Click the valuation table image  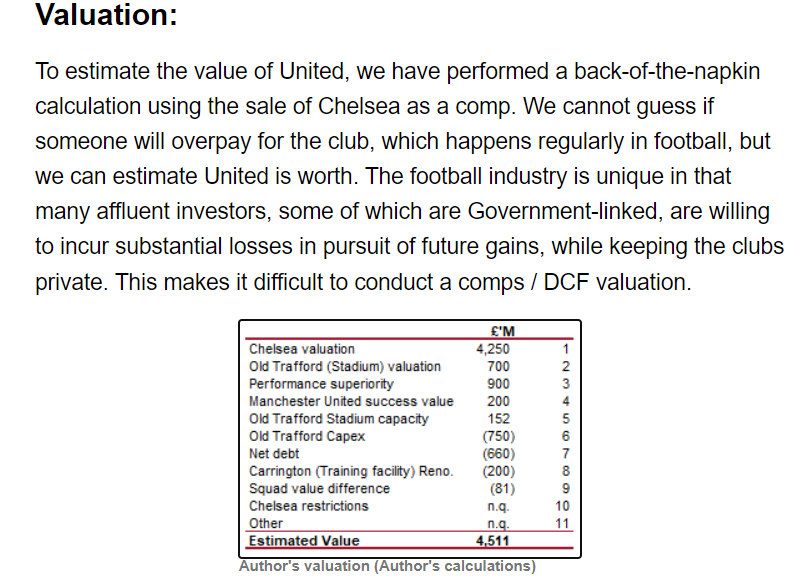tap(410, 439)
